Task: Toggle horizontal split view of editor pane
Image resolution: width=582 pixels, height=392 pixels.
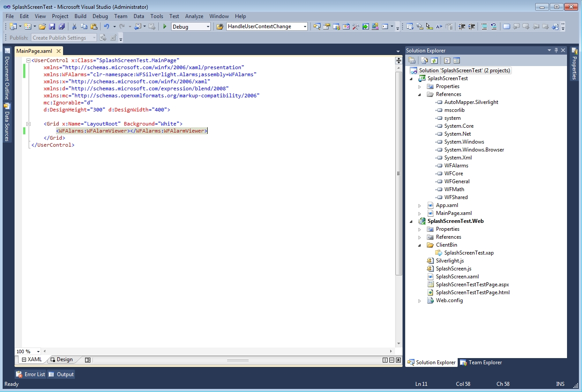Action: 392,360
